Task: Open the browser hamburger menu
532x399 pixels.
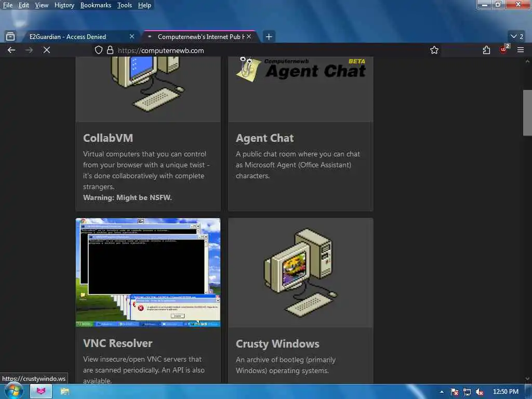Action: [x=520, y=50]
